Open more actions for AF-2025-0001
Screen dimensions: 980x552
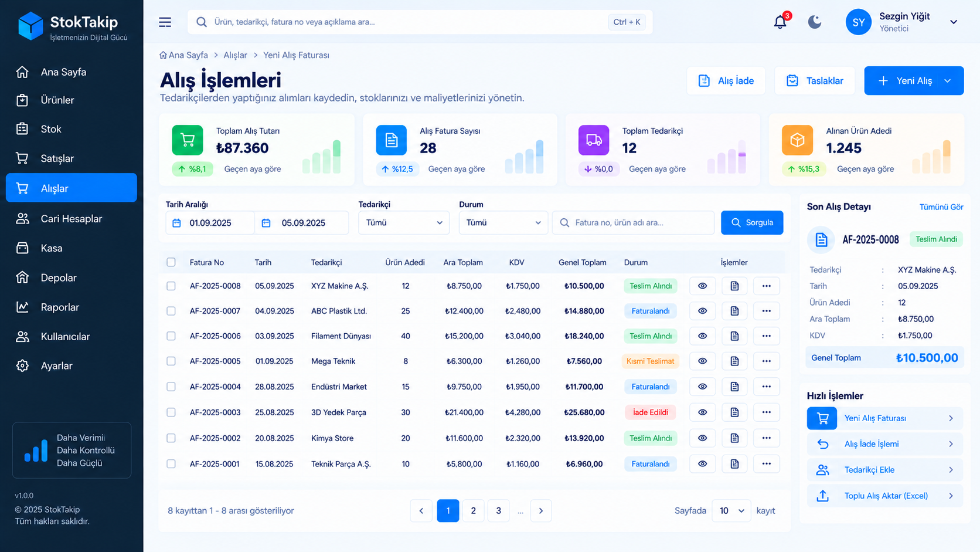point(766,464)
